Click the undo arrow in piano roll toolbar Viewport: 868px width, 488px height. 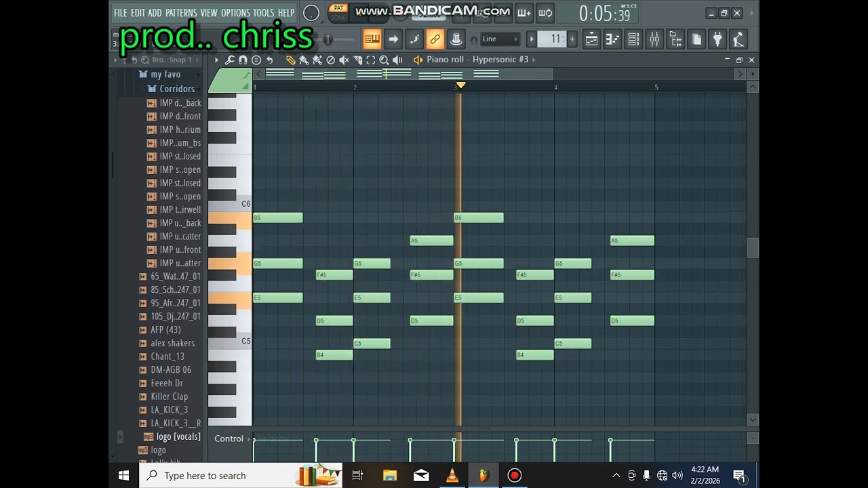click(269, 60)
